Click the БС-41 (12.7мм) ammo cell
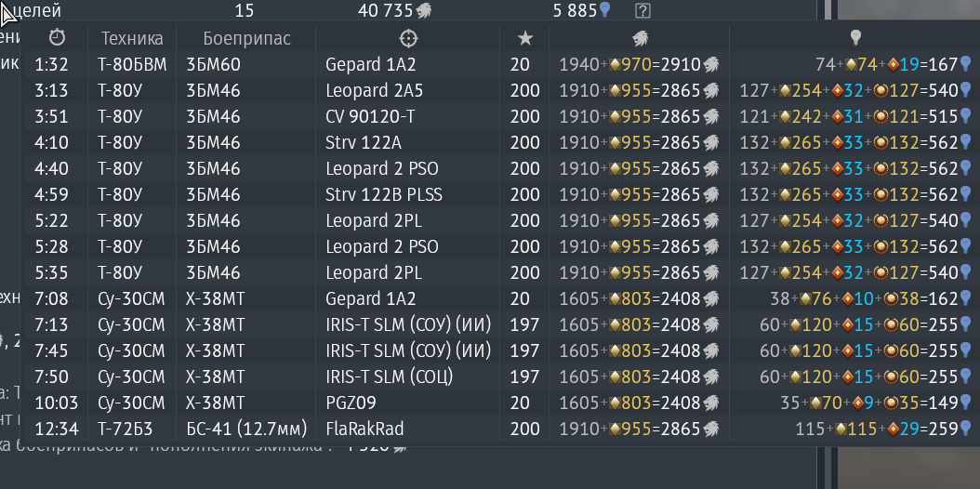 pos(246,430)
